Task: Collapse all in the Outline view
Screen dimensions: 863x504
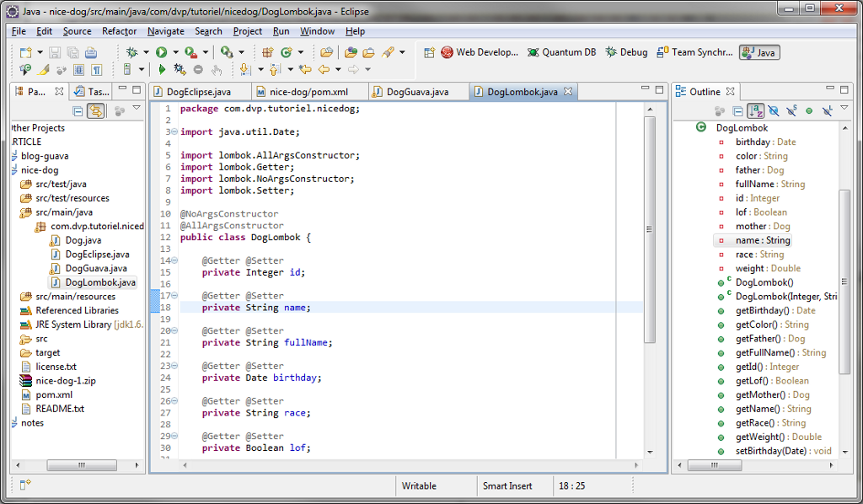Action: [737, 110]
